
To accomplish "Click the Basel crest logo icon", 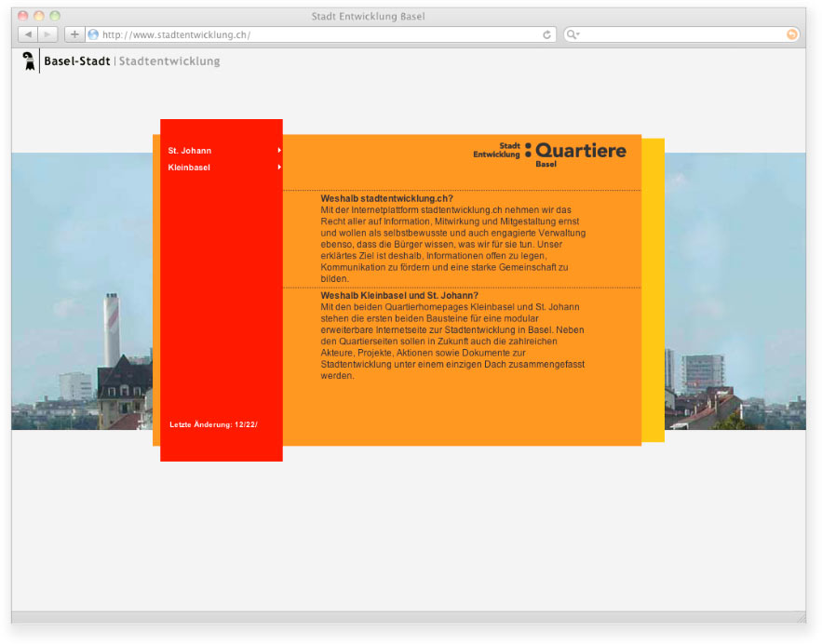I will pyautogui.click(x=29, y=61).
